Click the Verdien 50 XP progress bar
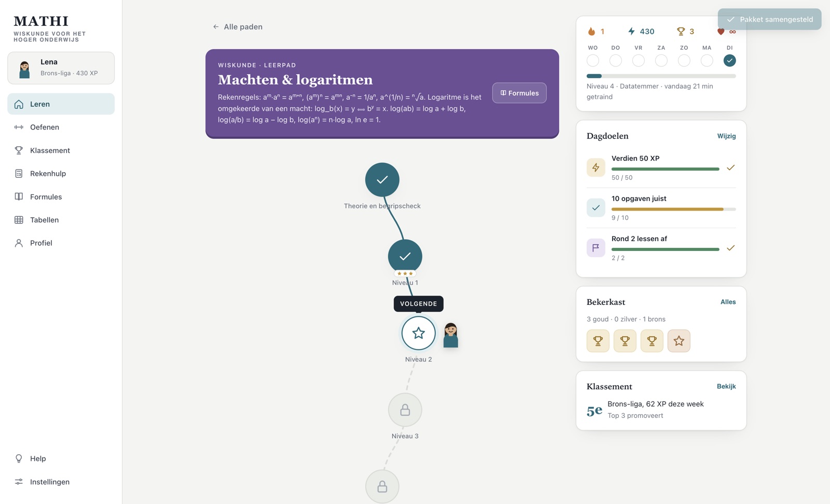This screenshot has width=830, height=504. click(666, 169)
